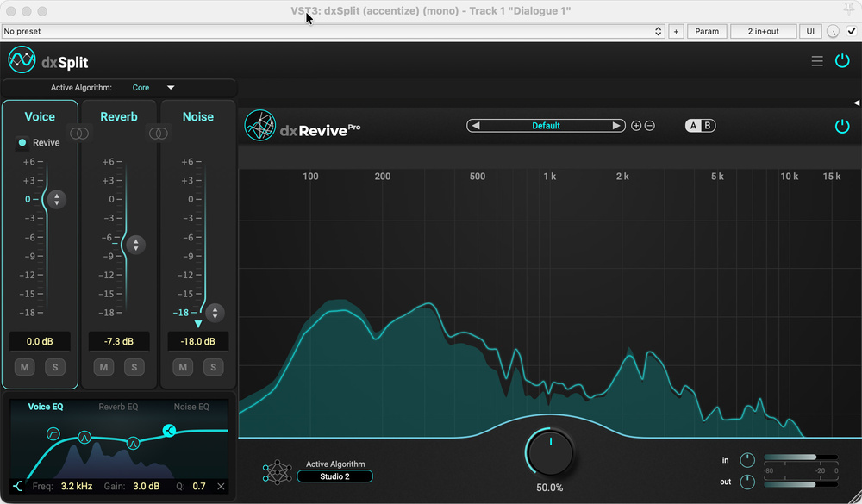This screenshot has width=862, height=504.
Task: Edit the Noise -18.0 dB value field
Action: pyautogui.click(x=198, y=341)
